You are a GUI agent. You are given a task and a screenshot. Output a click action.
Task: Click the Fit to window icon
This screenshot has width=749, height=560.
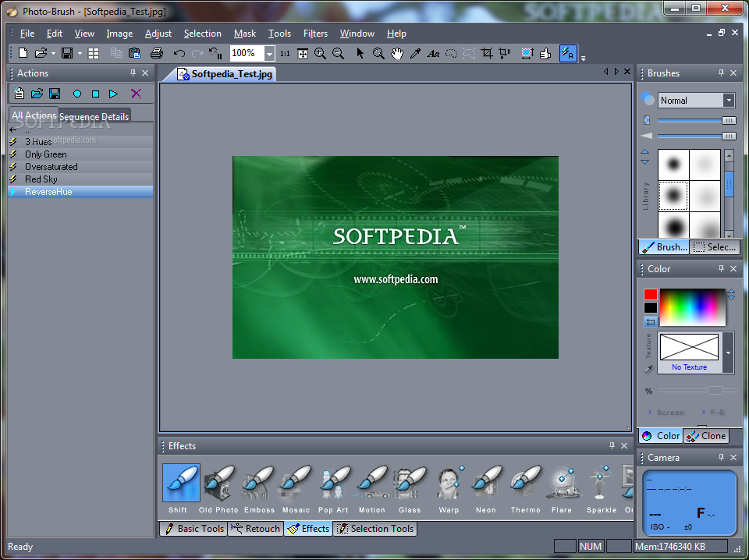303,54
